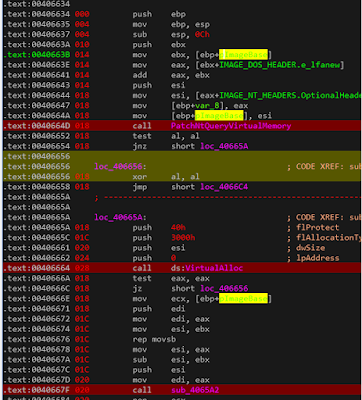Click the xor al, al instruction
362x400 pixels.
[166, 177]
